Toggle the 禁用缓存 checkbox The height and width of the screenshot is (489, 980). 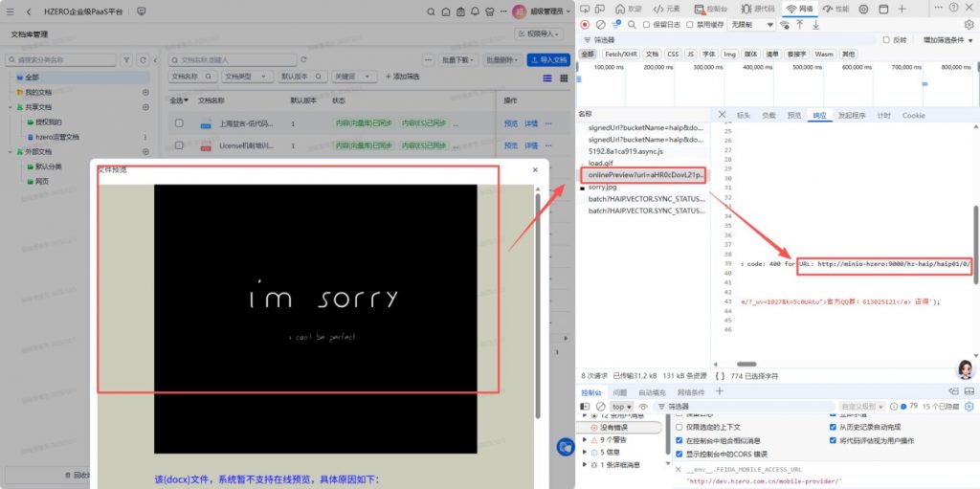690,25
